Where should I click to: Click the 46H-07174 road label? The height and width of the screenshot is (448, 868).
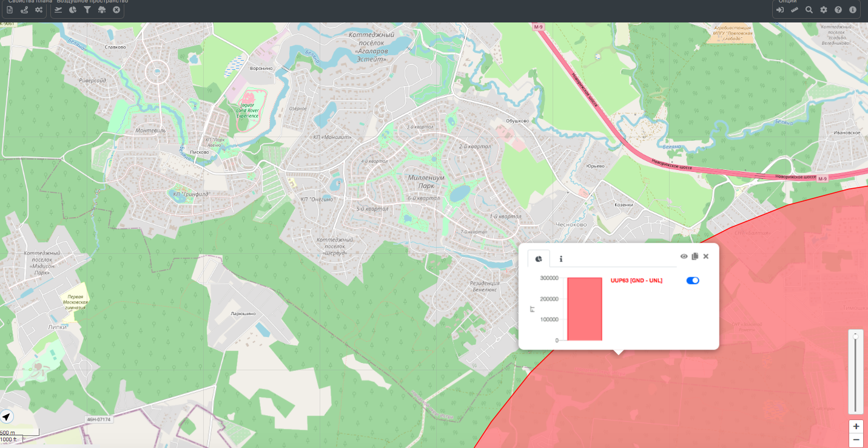tap(99, 419)
